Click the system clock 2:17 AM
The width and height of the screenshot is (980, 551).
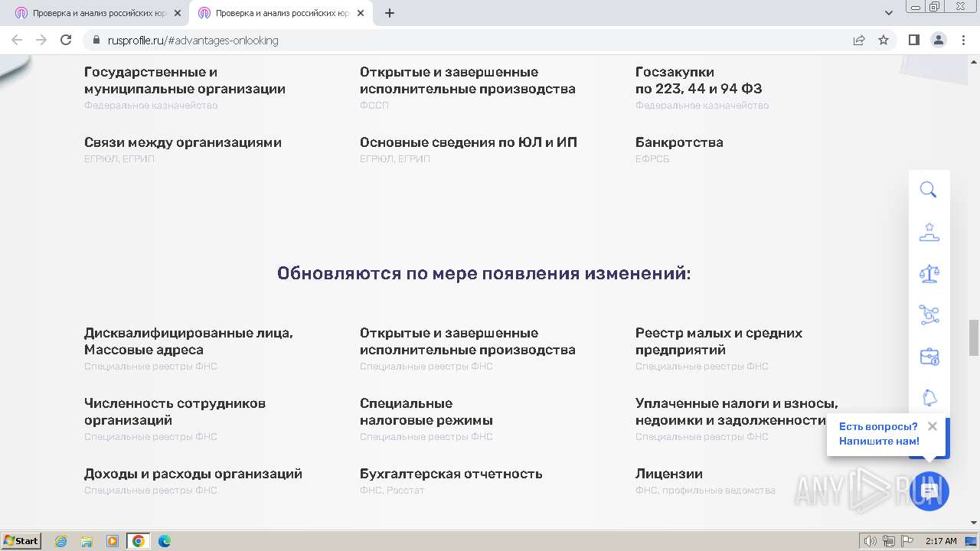pos(941,541)
